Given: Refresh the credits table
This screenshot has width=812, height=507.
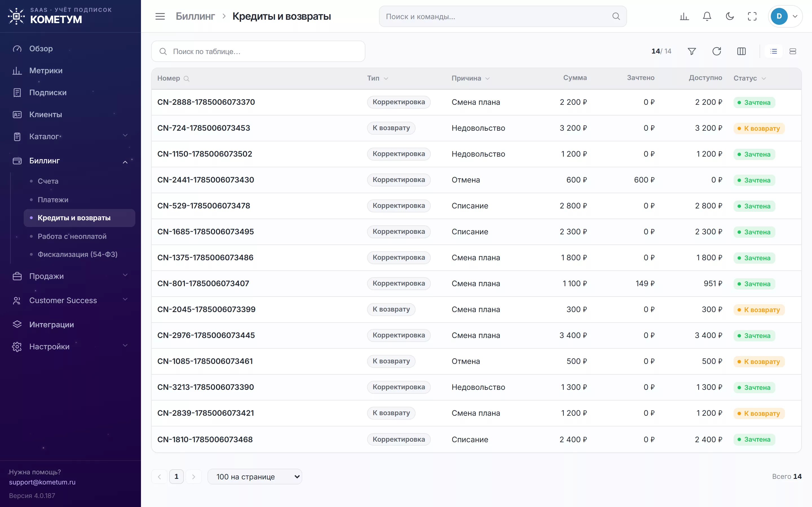Looking at the screenshot, I should tap(716, 51).
